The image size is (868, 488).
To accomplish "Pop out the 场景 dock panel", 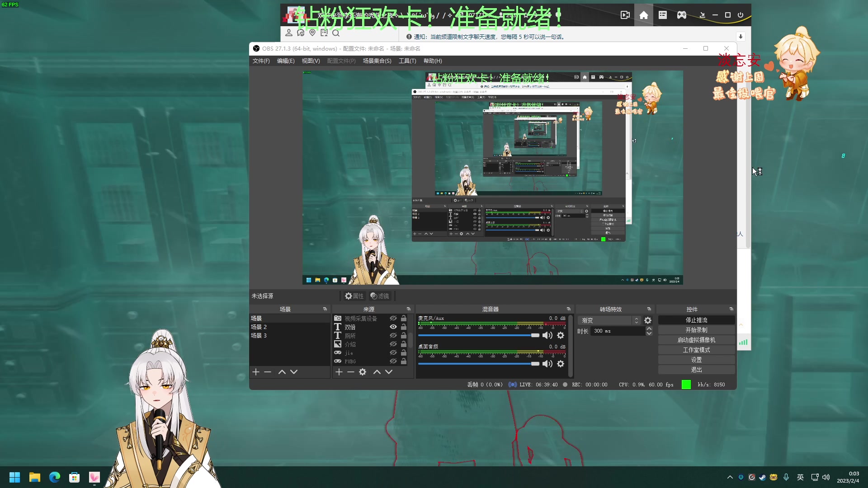I will click(325, 309).
